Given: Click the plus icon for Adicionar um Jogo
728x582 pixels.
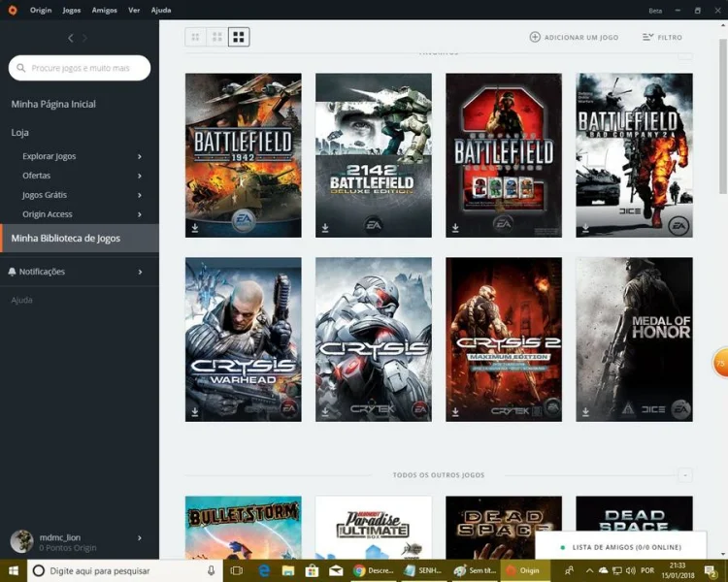Looking at the screenshot, I should point(535,37).
